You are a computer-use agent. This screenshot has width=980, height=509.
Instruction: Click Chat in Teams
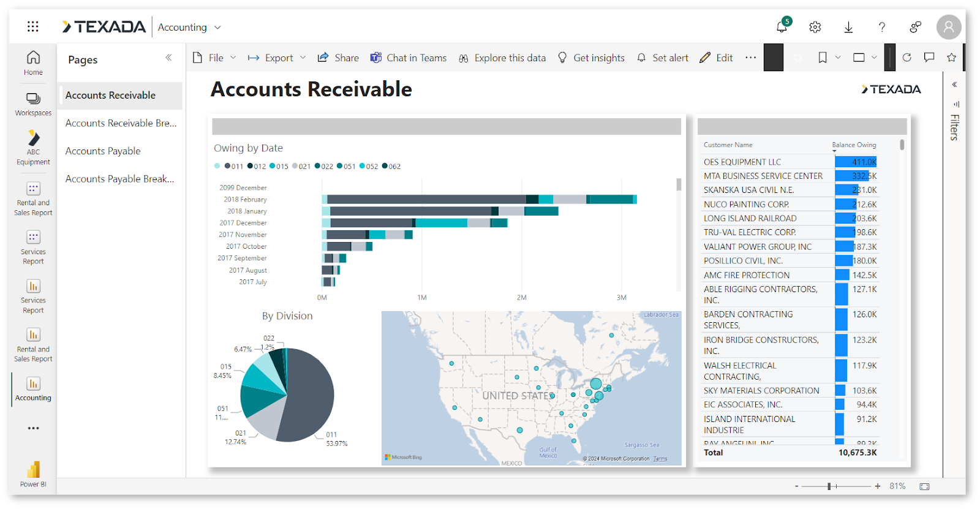[409, 58]
